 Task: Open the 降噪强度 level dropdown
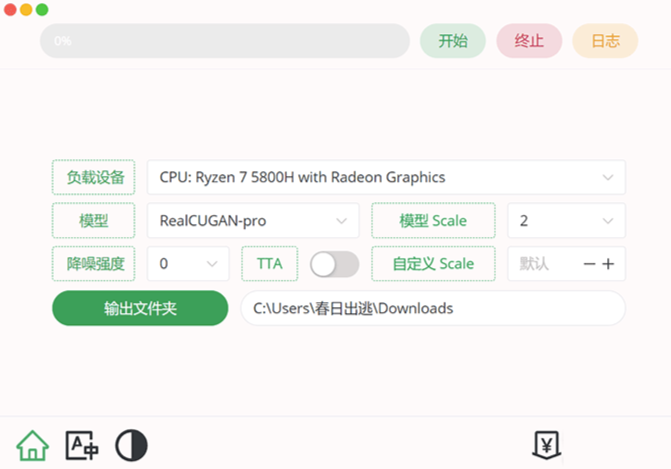(187, 264)
